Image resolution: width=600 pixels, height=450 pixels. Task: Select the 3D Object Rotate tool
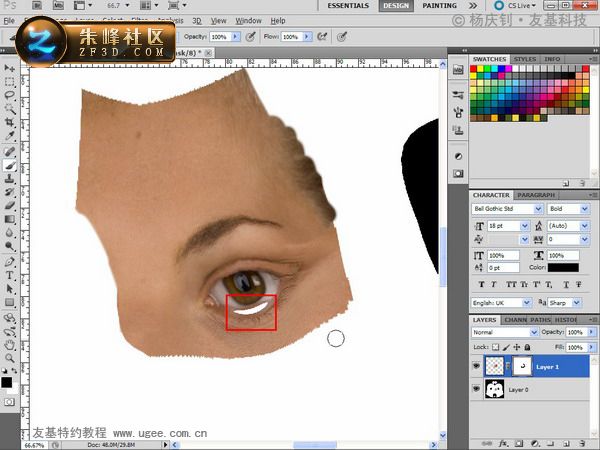point(10,318)
